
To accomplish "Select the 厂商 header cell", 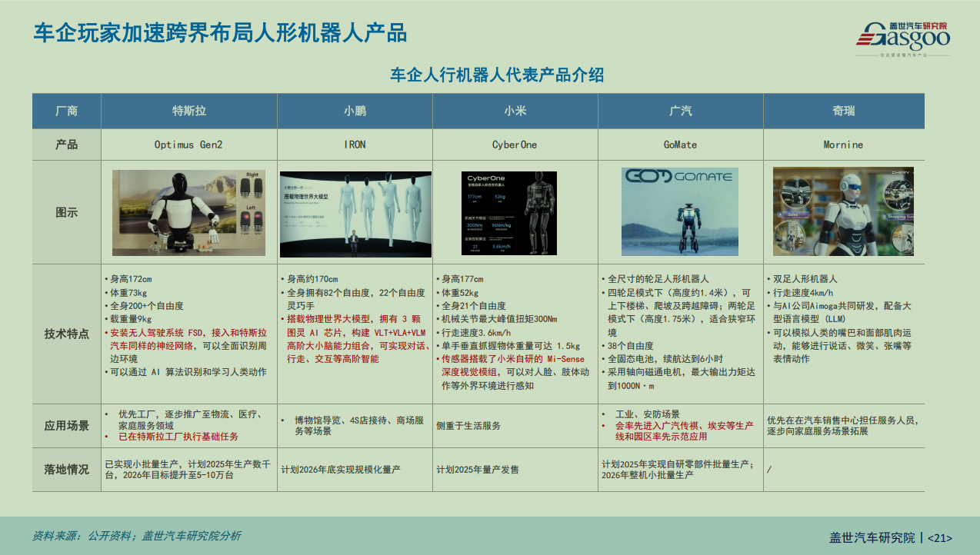I will (x=67, y=111).
